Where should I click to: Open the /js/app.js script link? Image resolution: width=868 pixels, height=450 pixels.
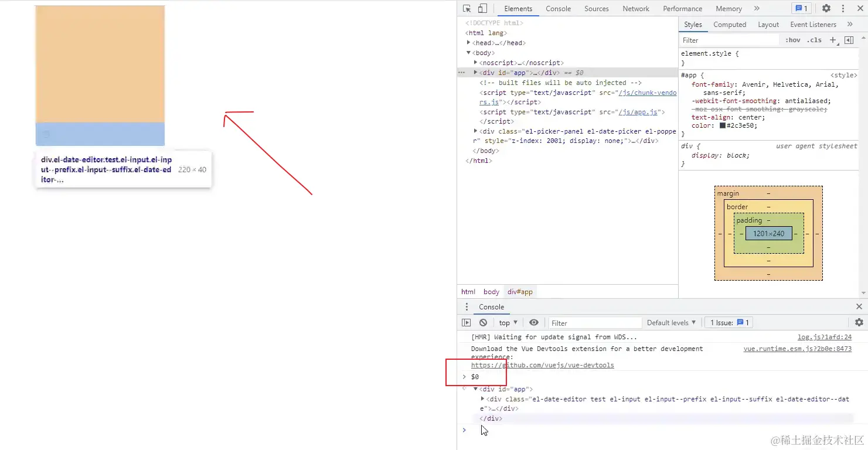click(638, 112)
